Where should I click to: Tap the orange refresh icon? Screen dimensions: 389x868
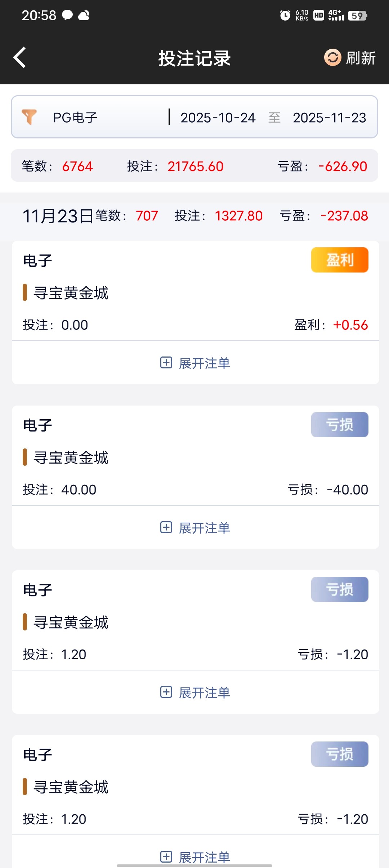[x=332, y=57]
